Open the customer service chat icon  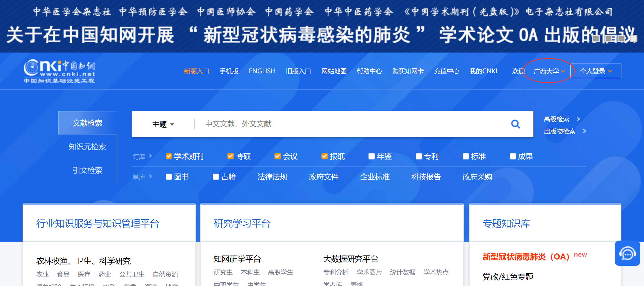(627, 253)
